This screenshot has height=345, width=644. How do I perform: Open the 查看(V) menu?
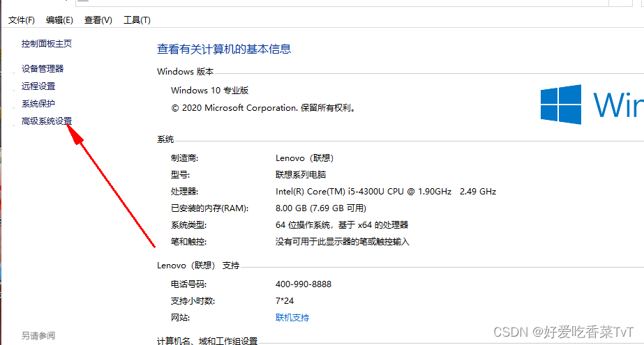pyautogui.click(x=98, y=20)
